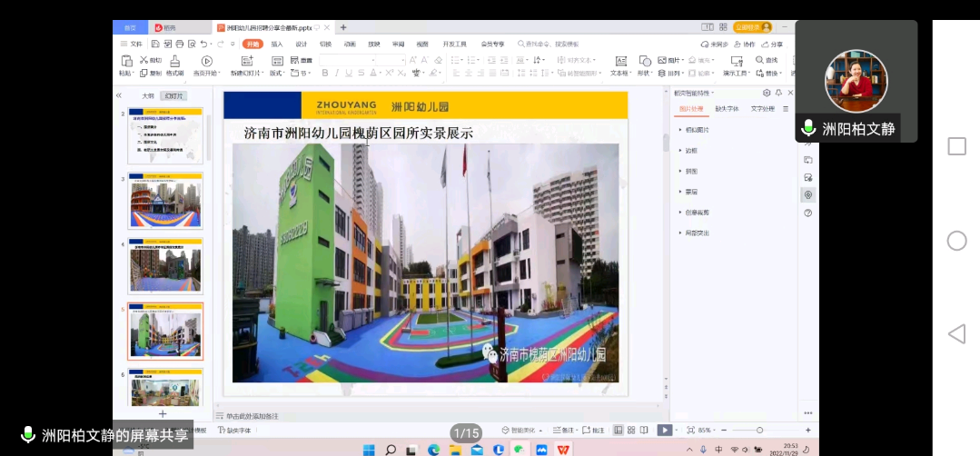
Task: Click the Undo arrow icon
Action: coord(203,44)
